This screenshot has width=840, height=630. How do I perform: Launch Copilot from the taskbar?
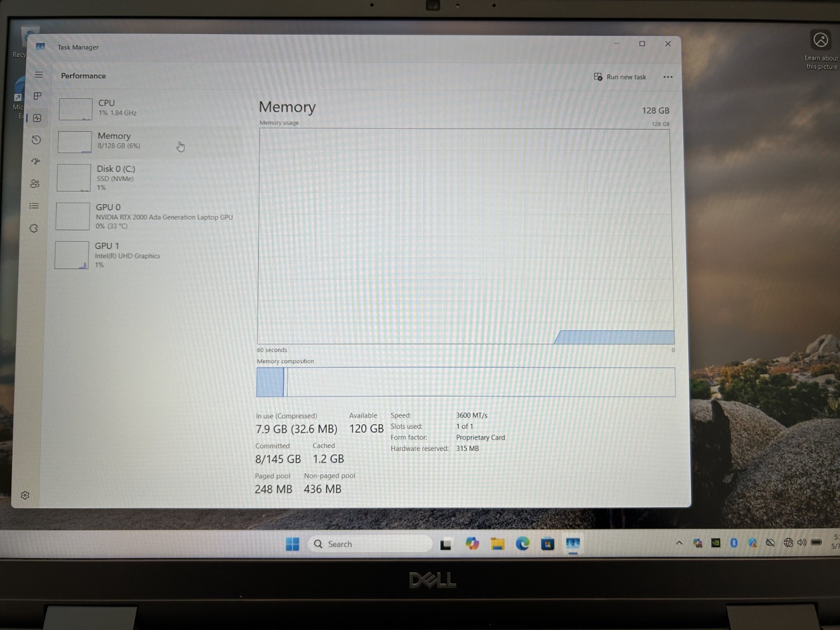click(x=472, y=543)
